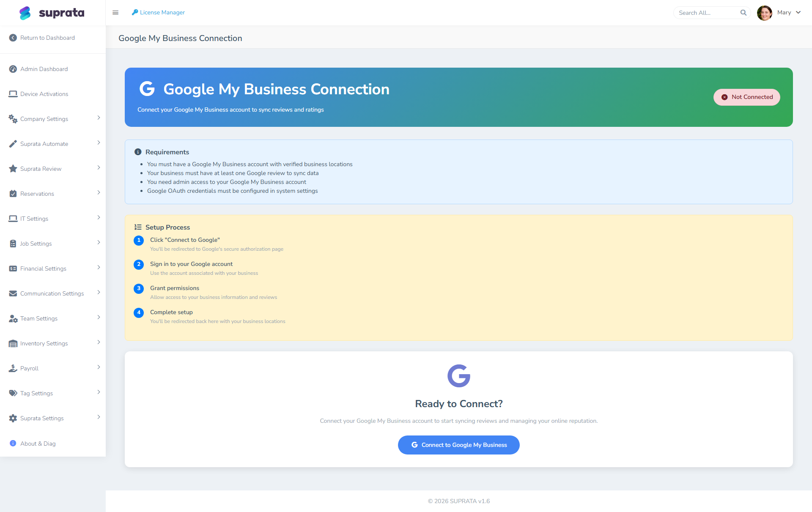Screen dimensions: 812x512
Task: Click the search magnifier icon
Action: tap(743, 13)
